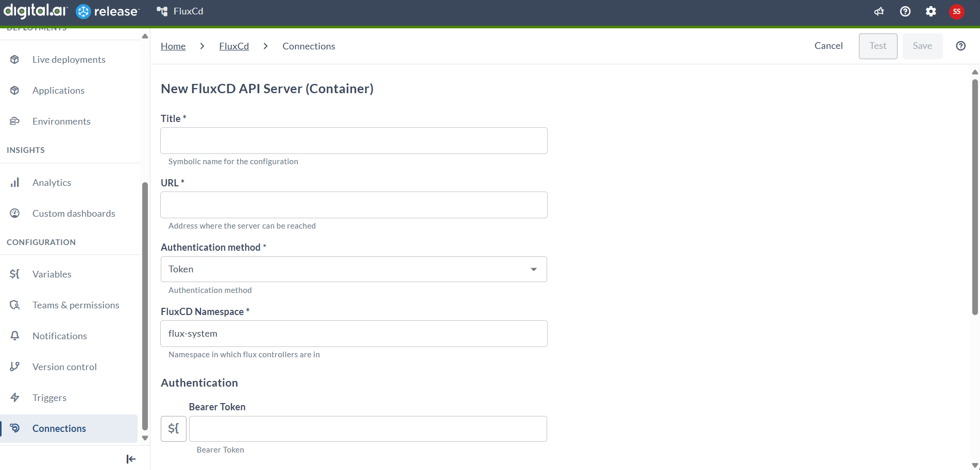Open Live deployments page
The width and height of the screenshot is (980, 470).
coord(69,59)
